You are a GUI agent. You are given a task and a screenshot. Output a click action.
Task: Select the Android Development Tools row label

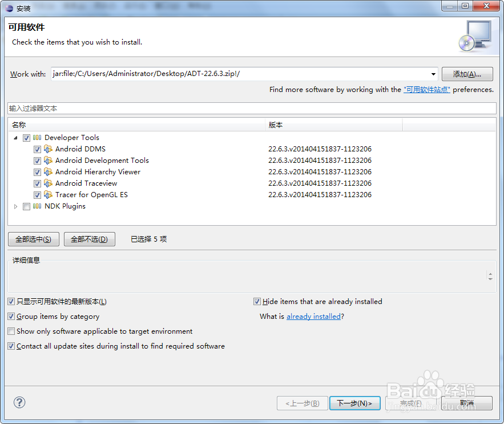(102, 161)
